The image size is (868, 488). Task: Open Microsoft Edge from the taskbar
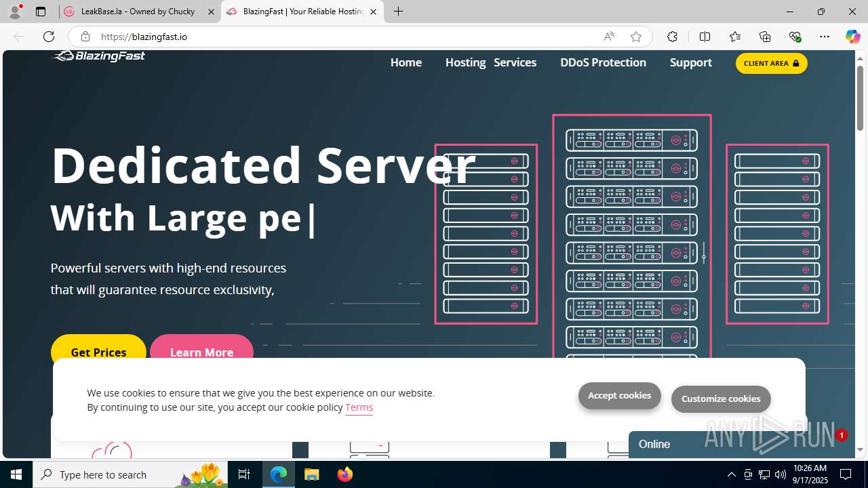279,474
